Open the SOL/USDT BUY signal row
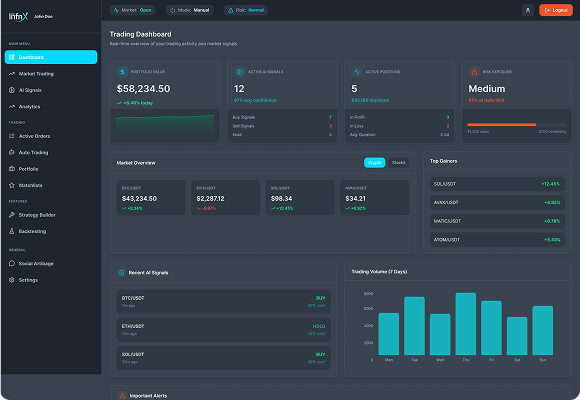 [x=223, y=358]
